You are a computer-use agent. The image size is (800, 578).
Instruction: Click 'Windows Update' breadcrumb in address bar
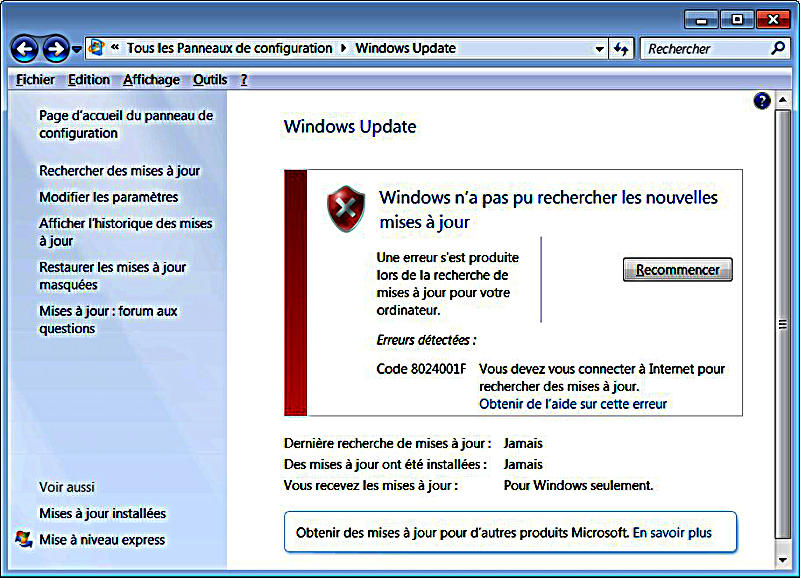click(406, 48)
